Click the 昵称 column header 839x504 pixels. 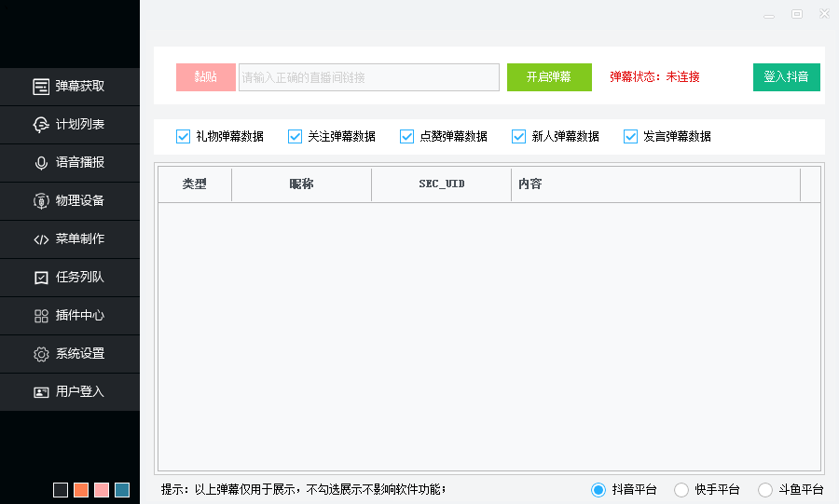[x=301, y=184]
